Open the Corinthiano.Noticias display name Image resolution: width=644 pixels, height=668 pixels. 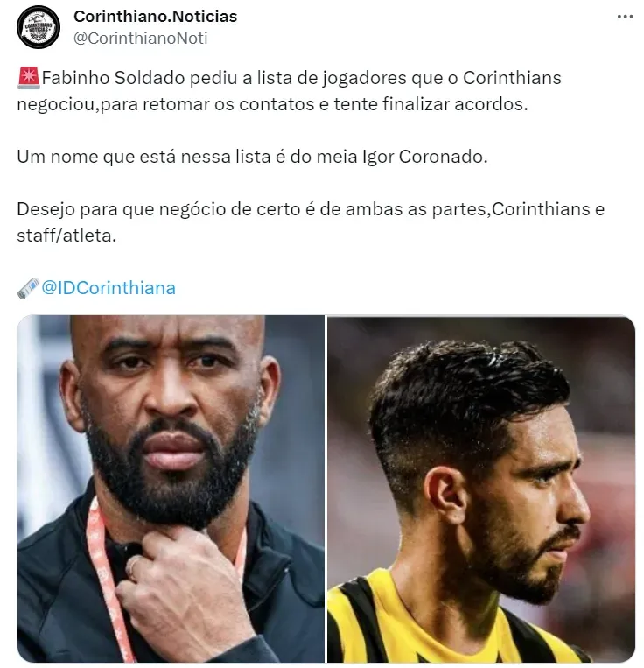(x=156, y=16)
